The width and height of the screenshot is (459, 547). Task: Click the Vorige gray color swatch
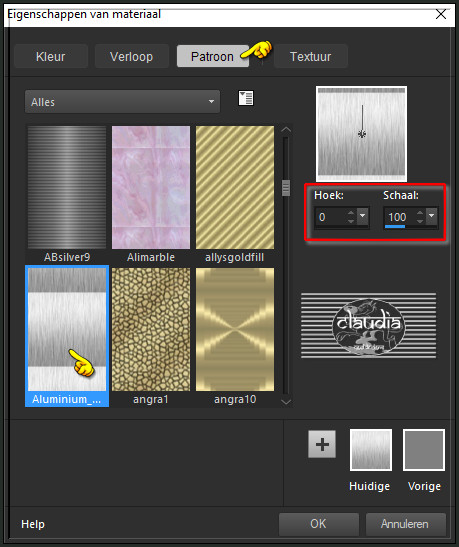424,450
